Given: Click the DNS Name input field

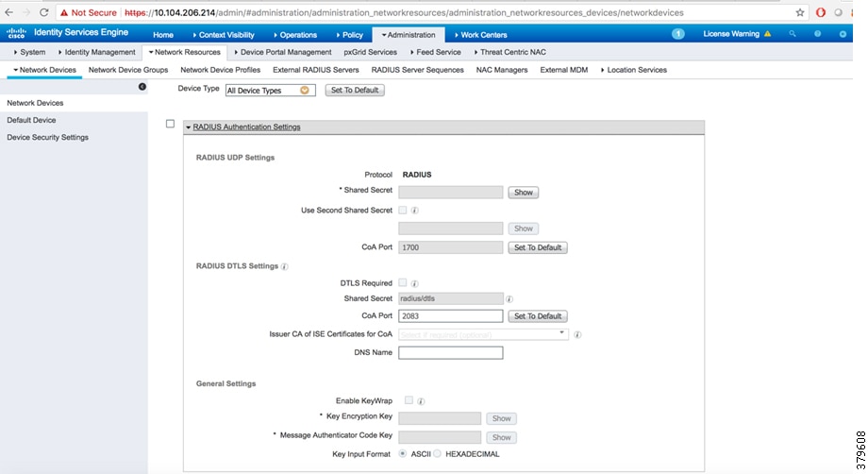Looking at the screenshot, I should pos(451,353).
